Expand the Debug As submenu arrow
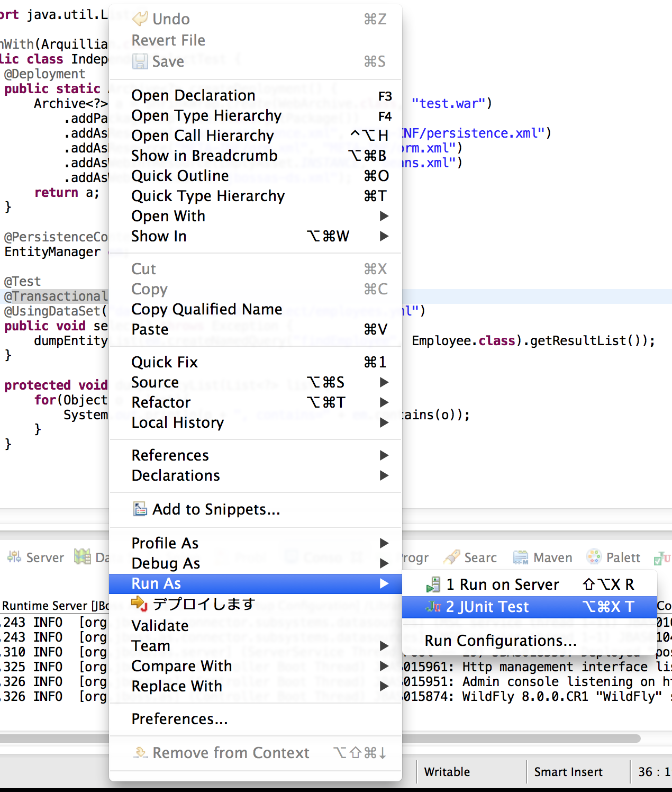Viewport: 672px width, 792px height. pyautogui.click(x=384, y=563)
